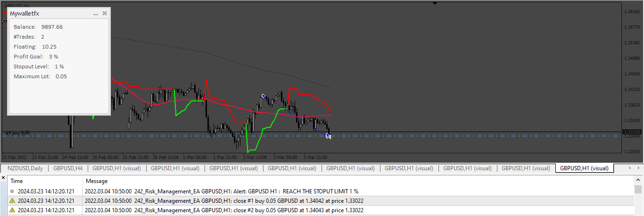This screenshot has width=644, height=216.
Task: Click warning icon on close #1 buy row
Action: tap(12, 200)
